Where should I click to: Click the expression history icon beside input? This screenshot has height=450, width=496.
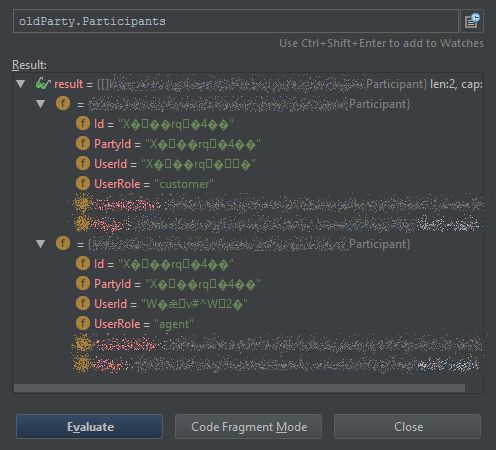pyautogui.click(x=472, y=21)
